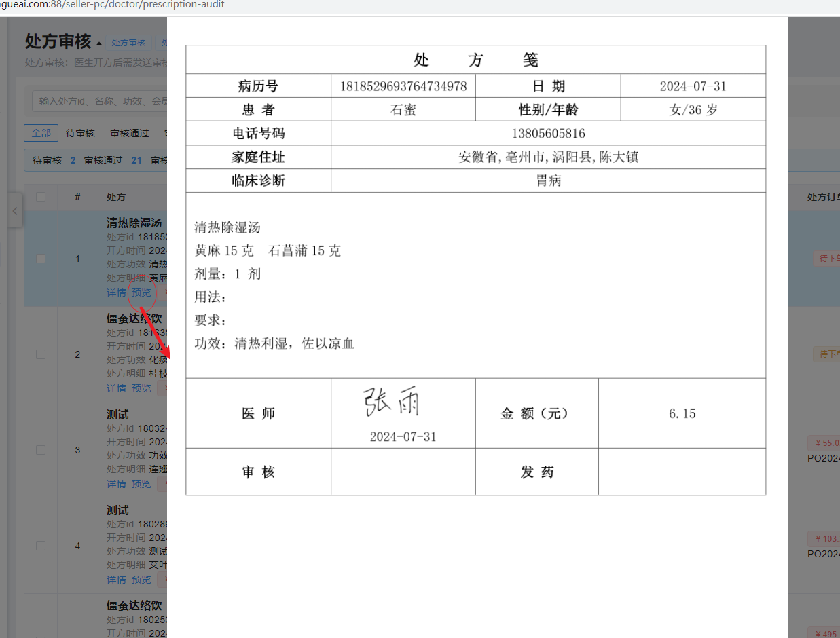
Task: Check the checkbox for row 4 测试
Action: 41,546
